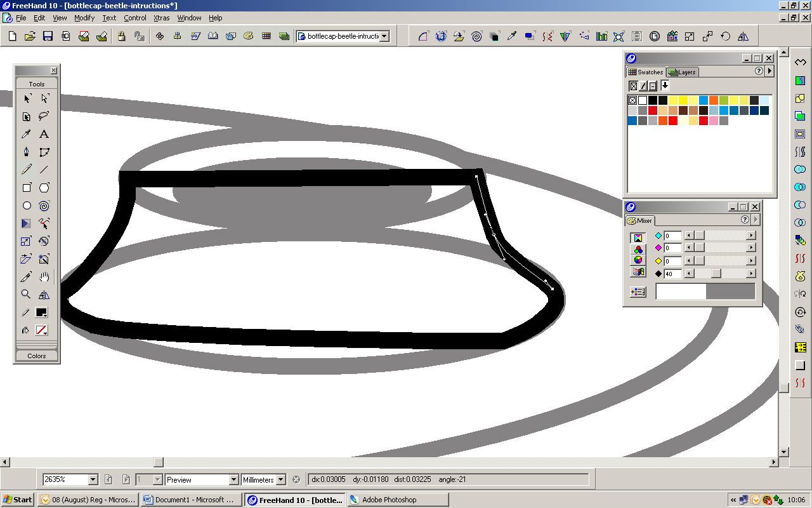Switch to the Layers tab
812x508 pixels.
point(683,72)
